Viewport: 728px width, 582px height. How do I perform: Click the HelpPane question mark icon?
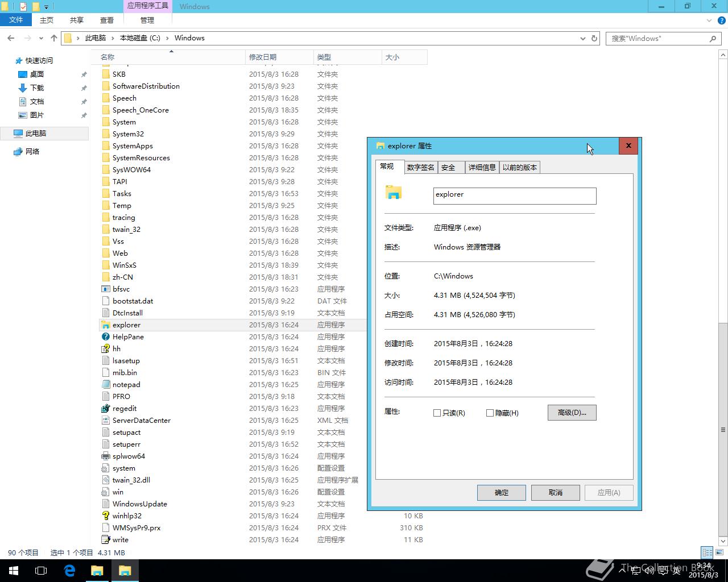pos(105,337)
